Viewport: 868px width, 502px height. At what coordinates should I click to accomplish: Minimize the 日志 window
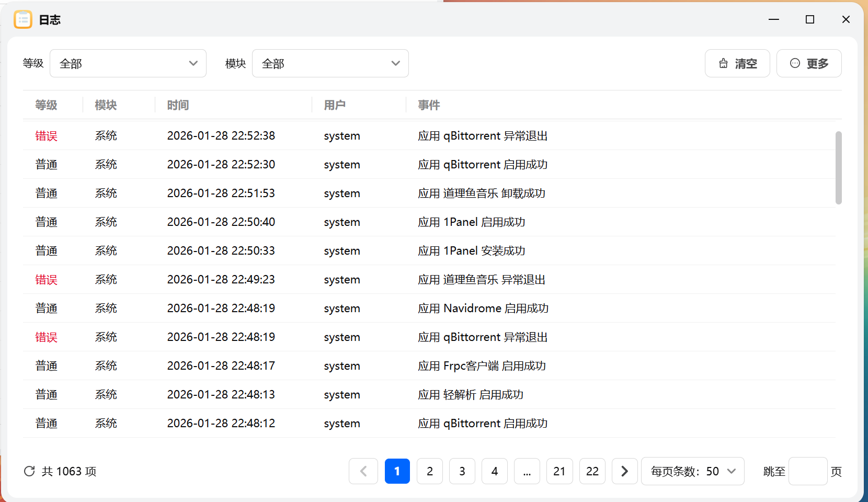tap(774, 19)
